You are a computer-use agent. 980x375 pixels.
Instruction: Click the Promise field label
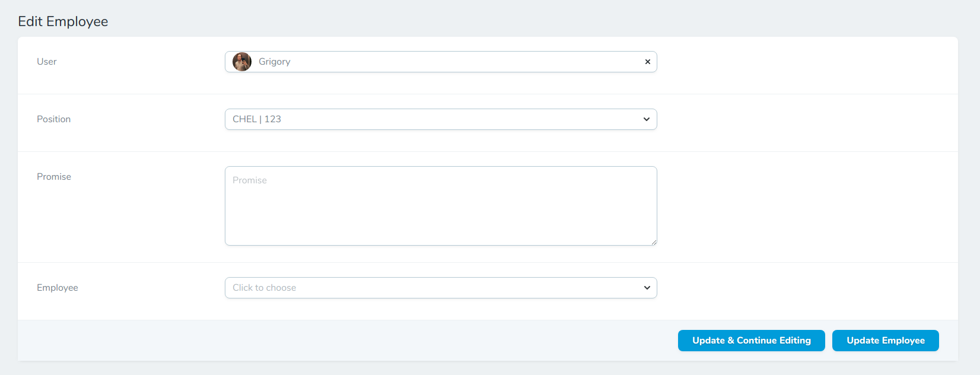point(54,177)
